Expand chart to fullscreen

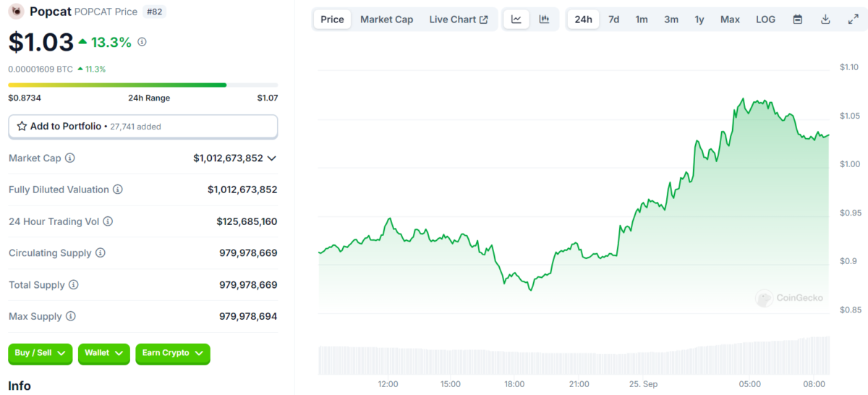pyautogui.click(x=853, y=20)
